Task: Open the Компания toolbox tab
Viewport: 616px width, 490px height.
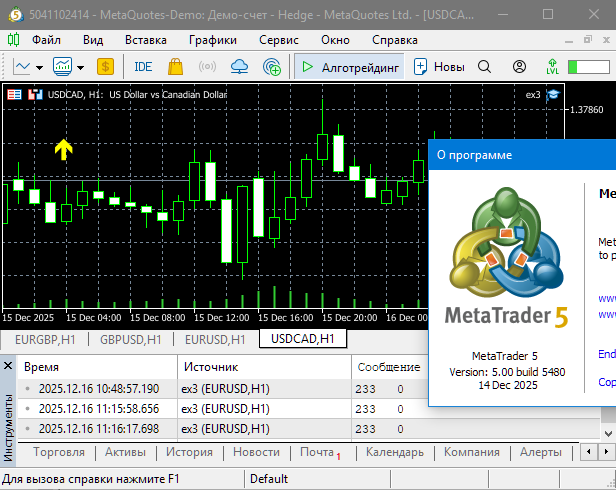Action: [x=472, y=452]
